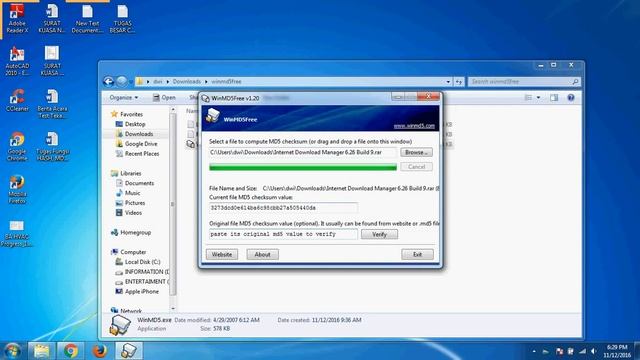This screenshot has height=360, width=640.
Task: Show hidden system tray icons arrow
Action: [x=534, y=351]
